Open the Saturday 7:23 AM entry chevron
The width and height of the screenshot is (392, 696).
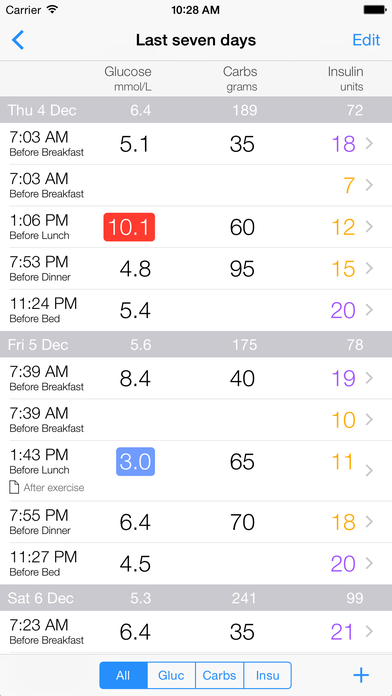[x=369, y=631]
